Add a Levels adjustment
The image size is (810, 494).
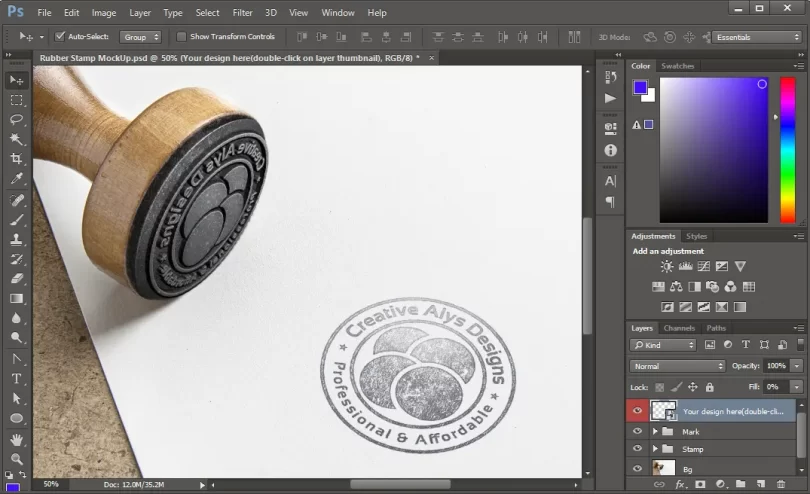pos(686,266)
